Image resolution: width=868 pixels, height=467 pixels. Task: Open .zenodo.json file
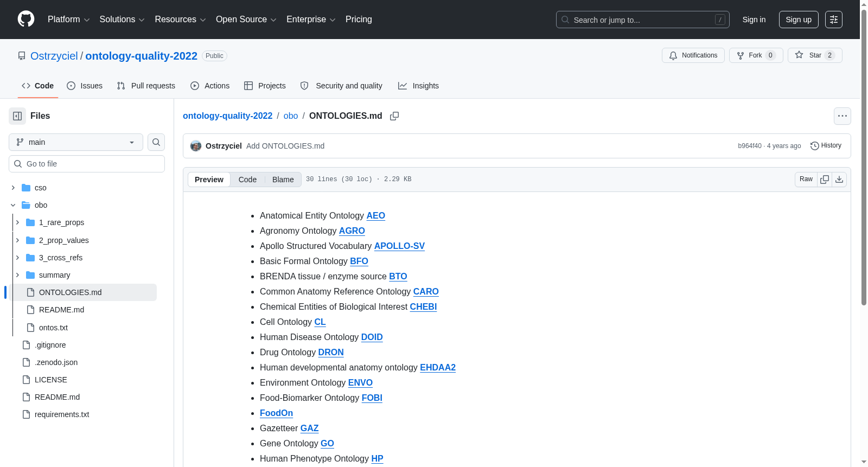pos(56,362)
